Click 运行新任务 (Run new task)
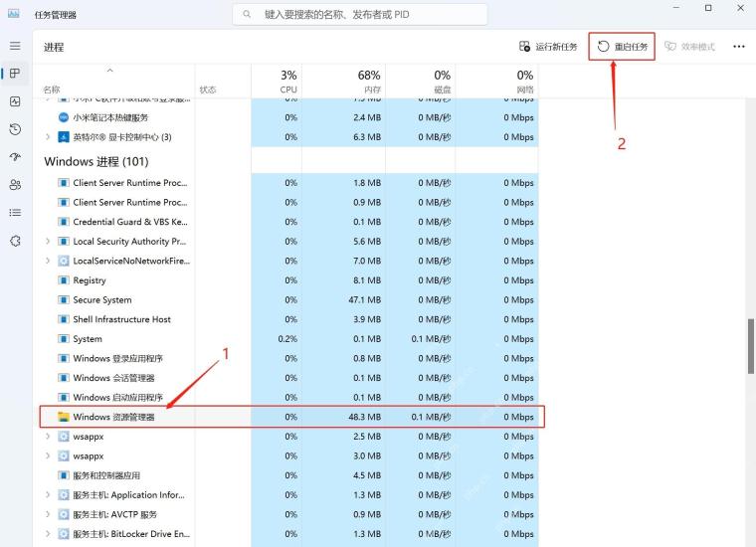 tap(548, 47)
